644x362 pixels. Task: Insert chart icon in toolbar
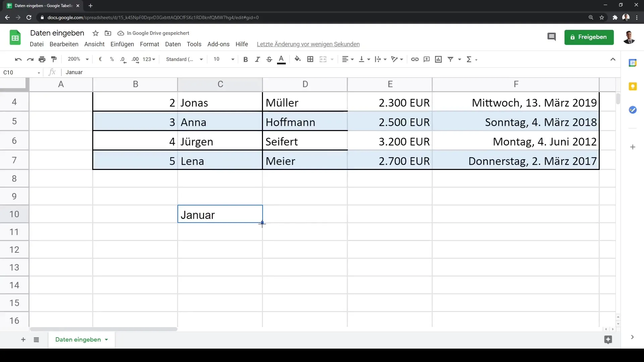438,59
